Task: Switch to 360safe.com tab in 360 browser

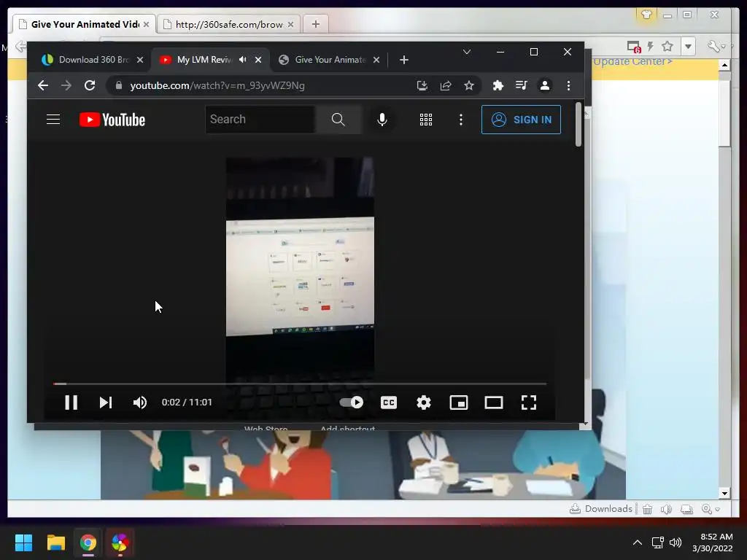Action: click(228, 24)
